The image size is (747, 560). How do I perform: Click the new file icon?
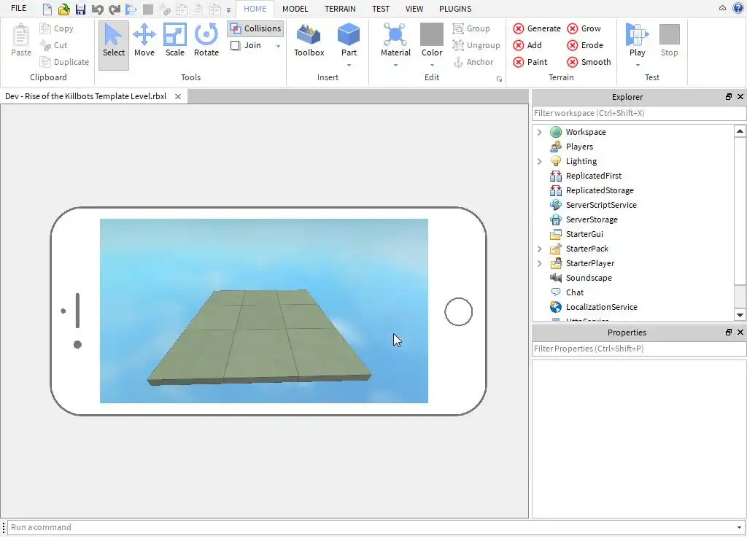[x=47, y=9]
